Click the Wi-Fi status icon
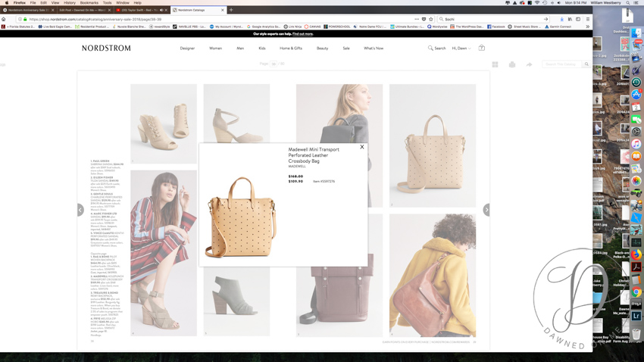The image size is (644, 362). [537, 2]
